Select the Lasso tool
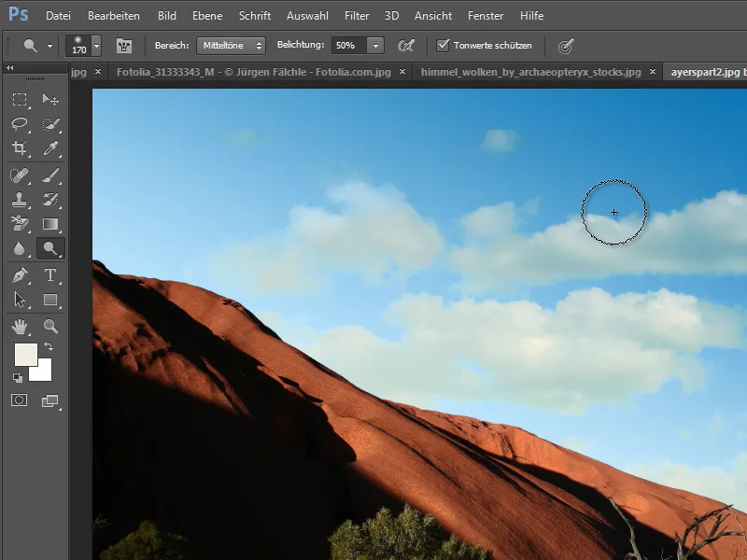This screenshot has width=747, height=560. click(x=20, y=124)
